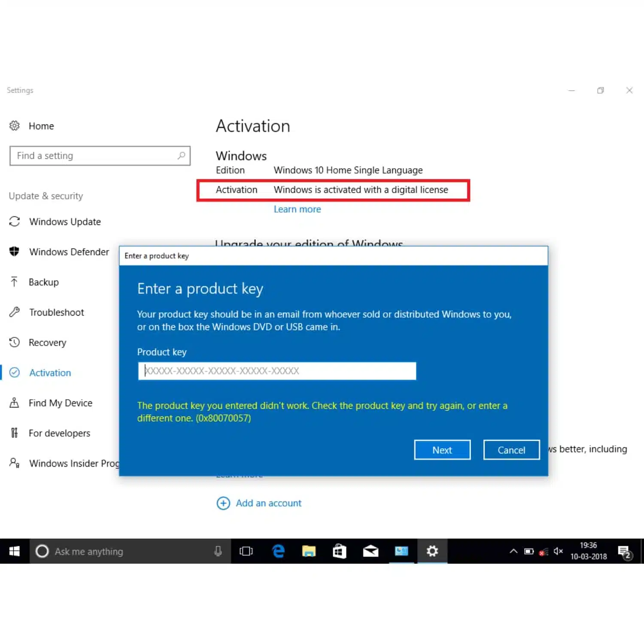This screenshot has height=644, width=644.
Task: Click the Backup up-arrow icon
Action: pos(14,282)
